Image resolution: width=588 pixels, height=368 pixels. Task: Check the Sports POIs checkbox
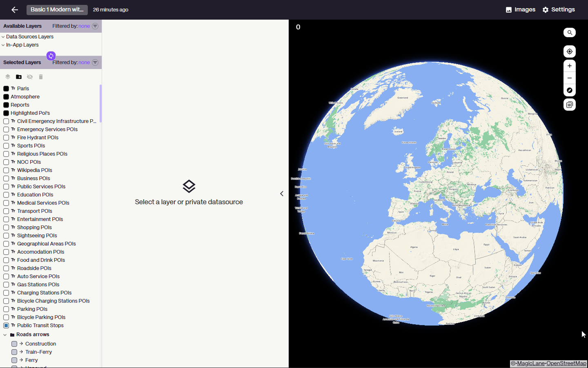[x=6, y=146]
